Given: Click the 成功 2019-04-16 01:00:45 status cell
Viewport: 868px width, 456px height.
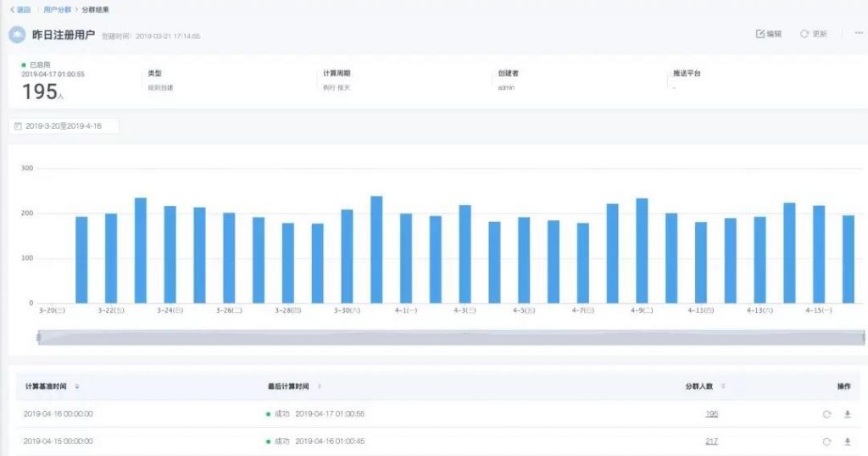Looking at the screenshot, I should 315,441.
